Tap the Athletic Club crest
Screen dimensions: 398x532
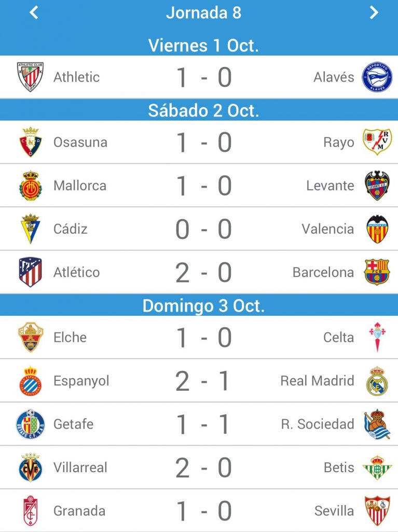coord(31,77)
